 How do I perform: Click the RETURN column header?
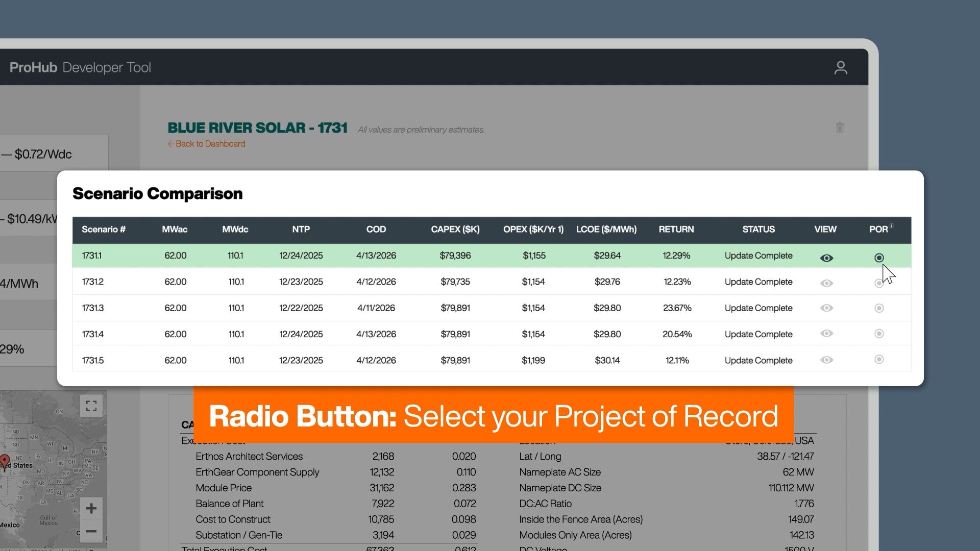676,230
